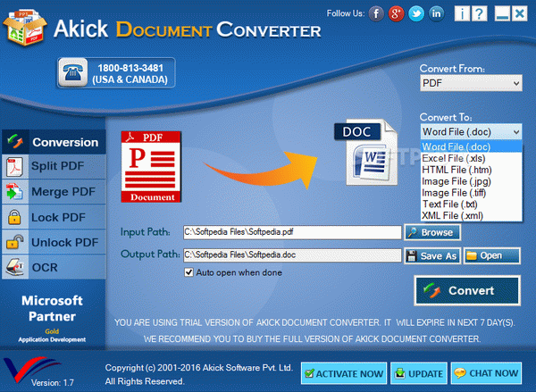Screen dimensions: 536x392
Task: Click the telephone support icon
Action: pyautogui.click(x=73, y=72)
